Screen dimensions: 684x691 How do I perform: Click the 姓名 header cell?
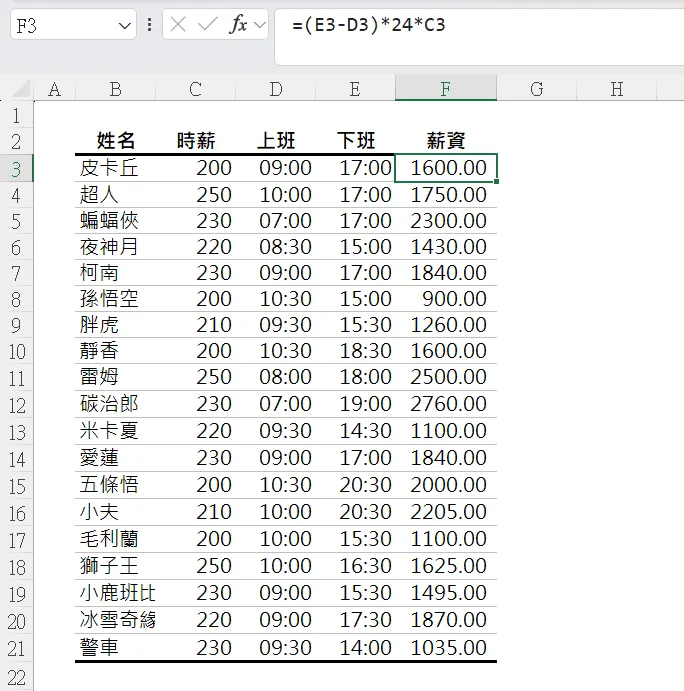pyautogui.click(x=115, y=141)
